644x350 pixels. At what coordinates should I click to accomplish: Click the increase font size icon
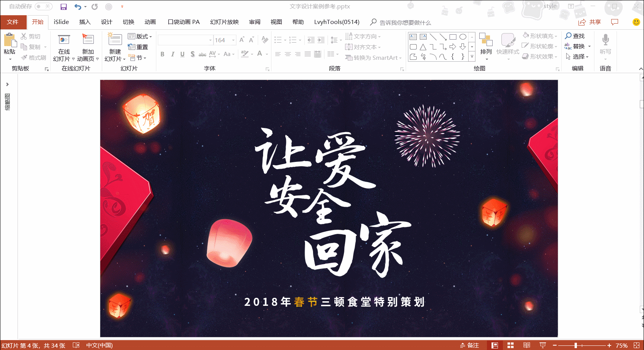tap(242, 40)
